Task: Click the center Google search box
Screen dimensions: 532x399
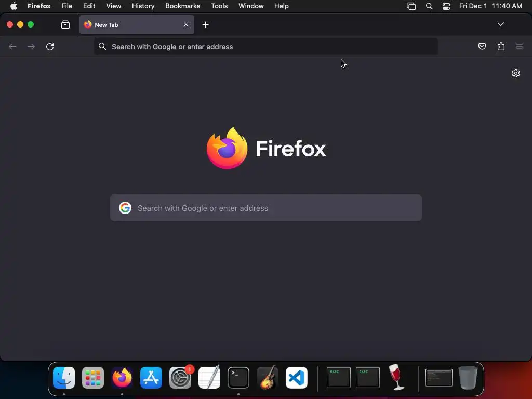Action: (266, 208)
